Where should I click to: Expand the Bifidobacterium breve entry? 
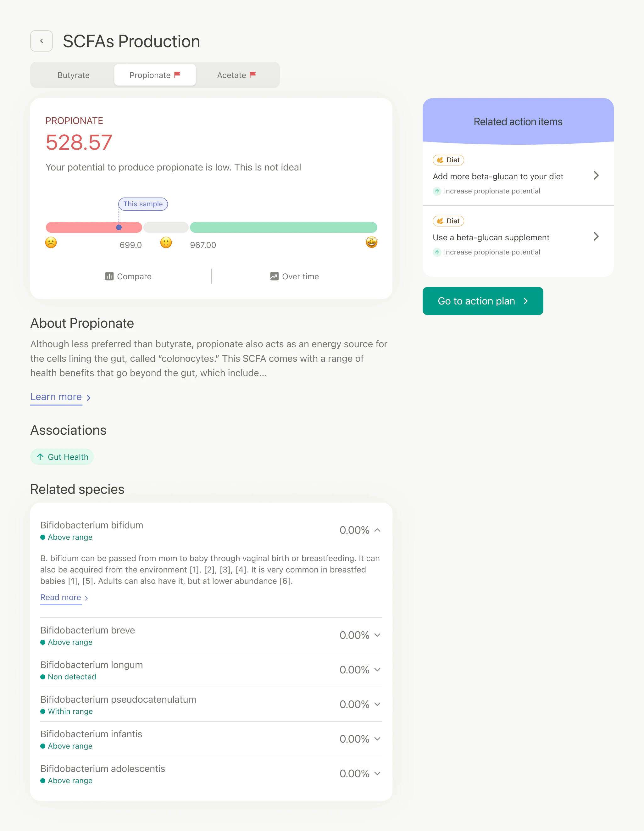tap(377, 635)
